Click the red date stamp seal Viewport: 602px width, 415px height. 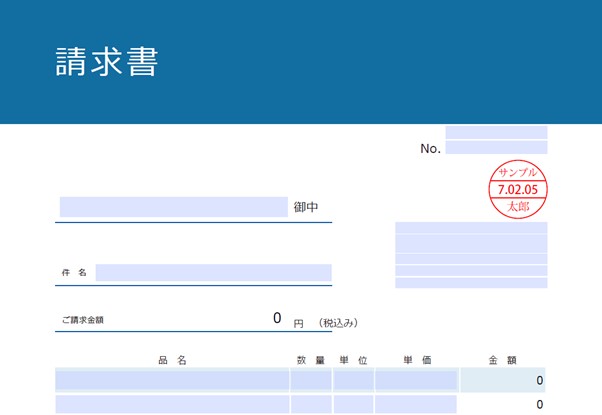tap(517, 189)
